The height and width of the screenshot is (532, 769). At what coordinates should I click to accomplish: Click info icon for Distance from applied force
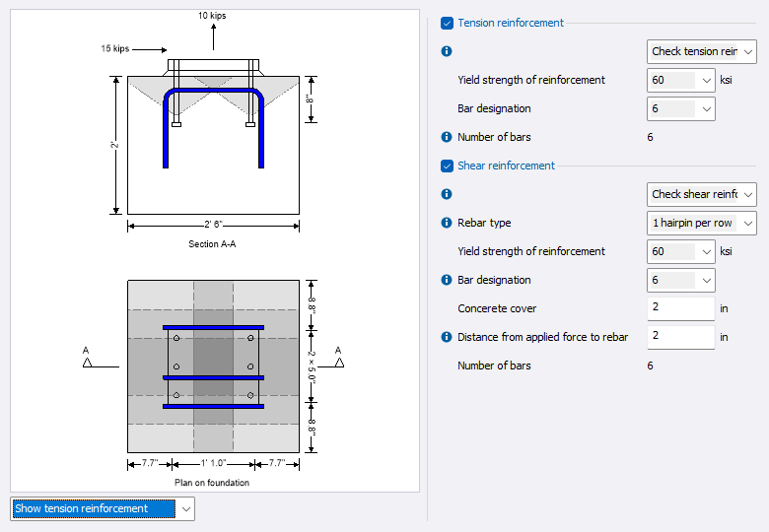[x=447, y=337]
